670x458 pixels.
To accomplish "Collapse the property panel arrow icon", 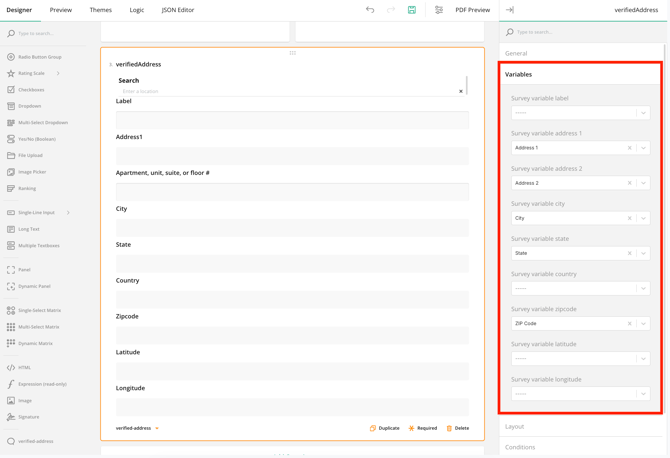I will [509, 10].
